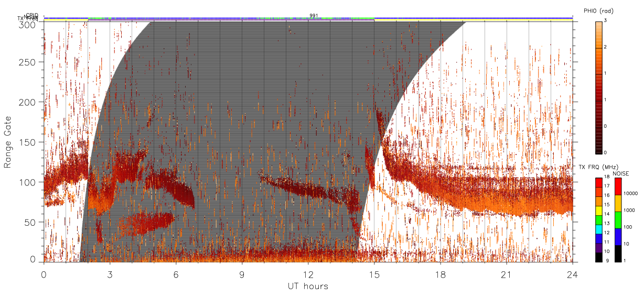Image resolution: width=644 pixels, height=297 pixels.
Task: Click the x-axis tick label "21"
Action: tap(507, 274)
